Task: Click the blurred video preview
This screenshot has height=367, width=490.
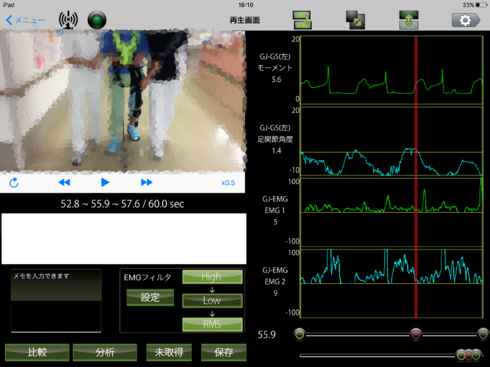Action: click(x=123, y=102)
